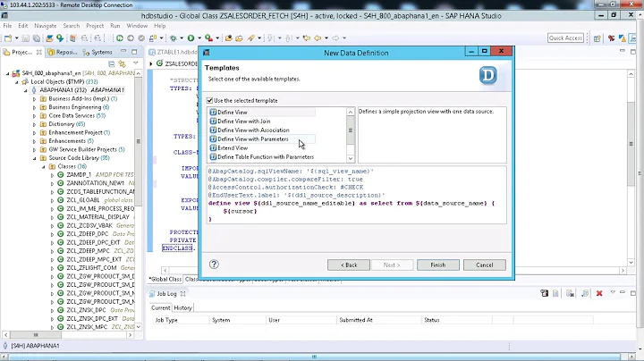Select Define View with Association template
644x361 pixels.
253,130
